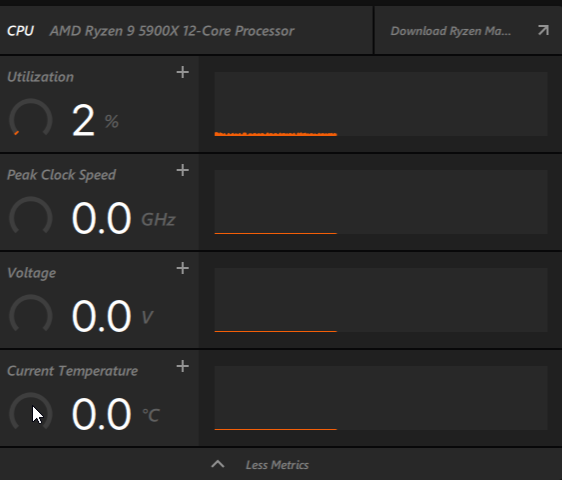Click the Voltage metric title
Screen dimensions: 562x480
coord(32,273)
